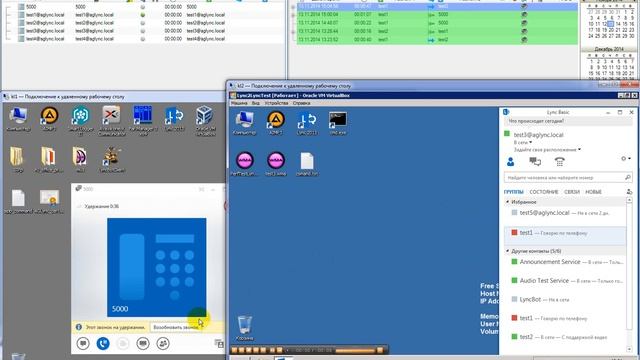This screenshot has width=640, height=360.
Task: Click AIMP3 shortcut on VirtualBox VM desktop
Action: pyautogui.click(x=276, y=123)
